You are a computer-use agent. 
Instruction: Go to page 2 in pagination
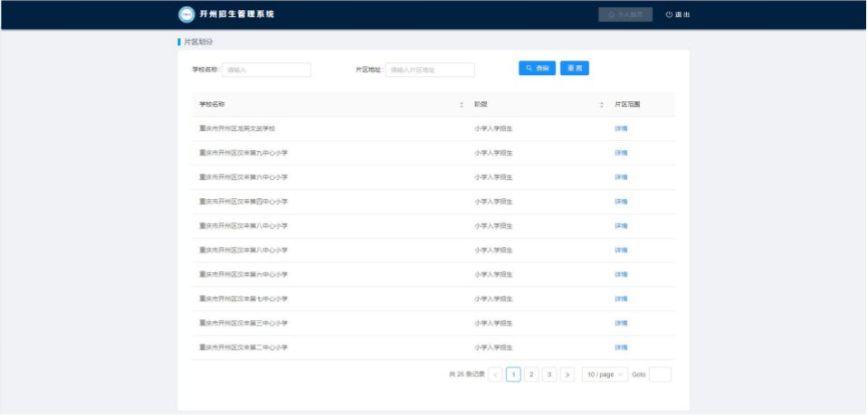tap(531, 374)
